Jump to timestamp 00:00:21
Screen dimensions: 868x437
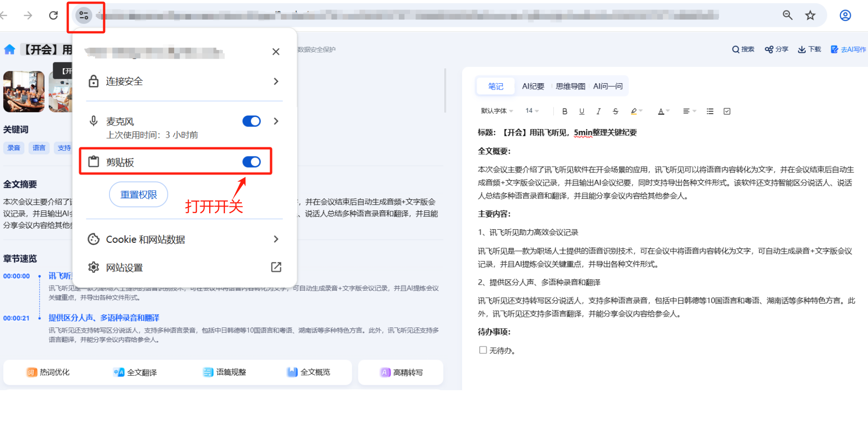tap(16, 318)
